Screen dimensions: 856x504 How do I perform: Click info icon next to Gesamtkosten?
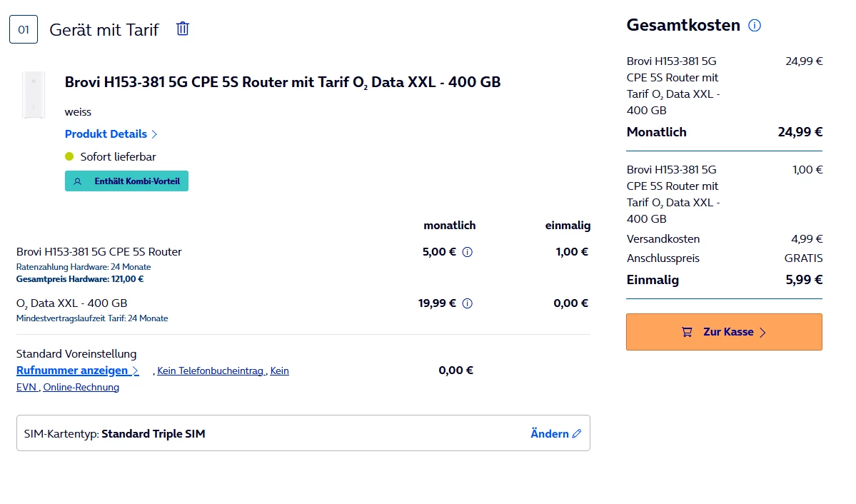754,26
